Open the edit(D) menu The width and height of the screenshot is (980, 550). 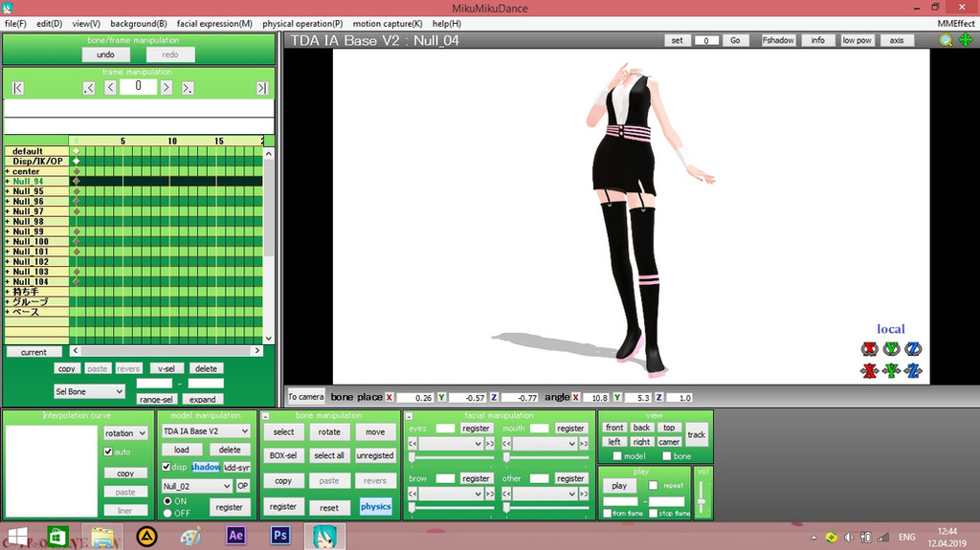(x=50, y=24)
